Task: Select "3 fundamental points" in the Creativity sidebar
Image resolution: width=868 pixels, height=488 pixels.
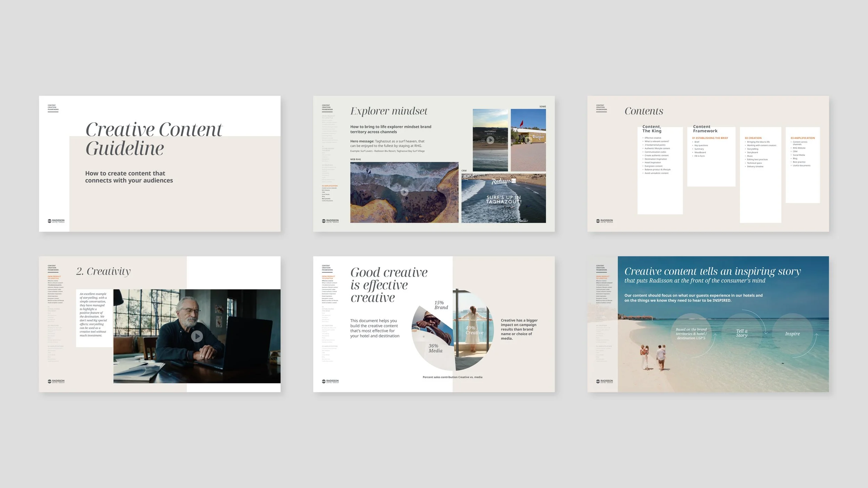Action: [55, 285]
